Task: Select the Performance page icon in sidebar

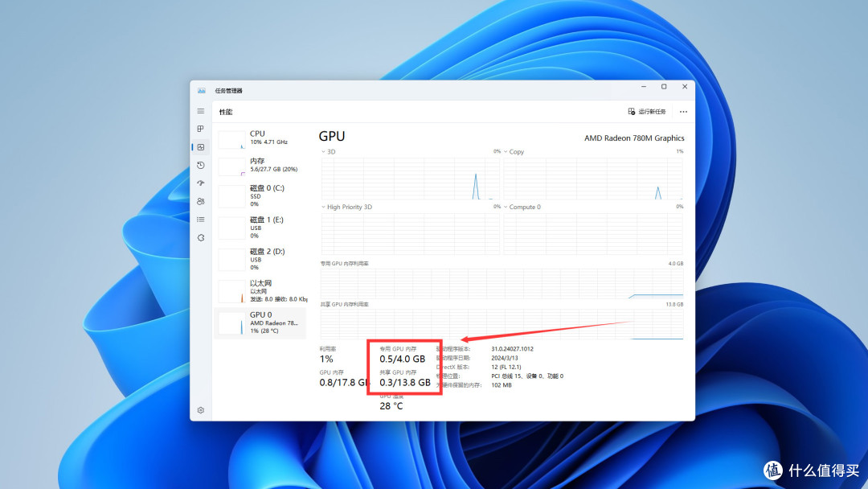Action: point(200,146)
